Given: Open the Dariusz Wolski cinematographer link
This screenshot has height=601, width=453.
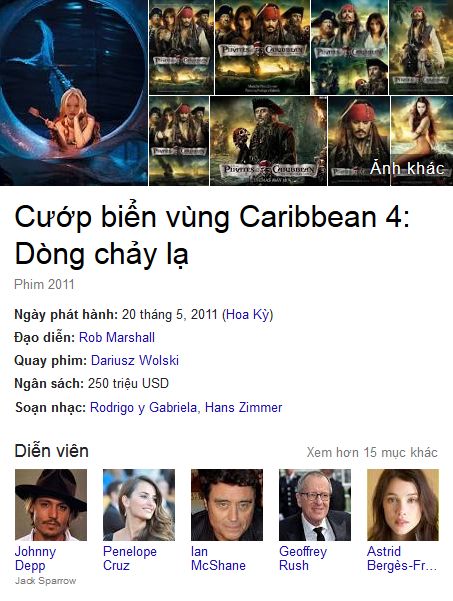Looking at the screenshot, I should pyautogui.click(x=135, y=360).
